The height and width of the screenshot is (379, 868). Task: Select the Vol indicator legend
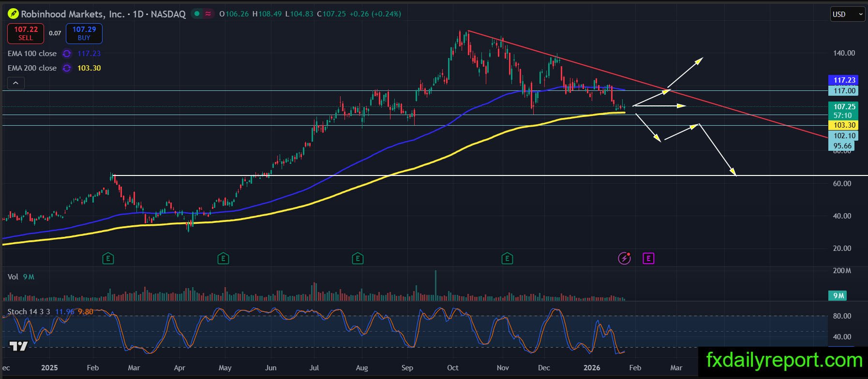pyautogui.click(x=13, y=277)
